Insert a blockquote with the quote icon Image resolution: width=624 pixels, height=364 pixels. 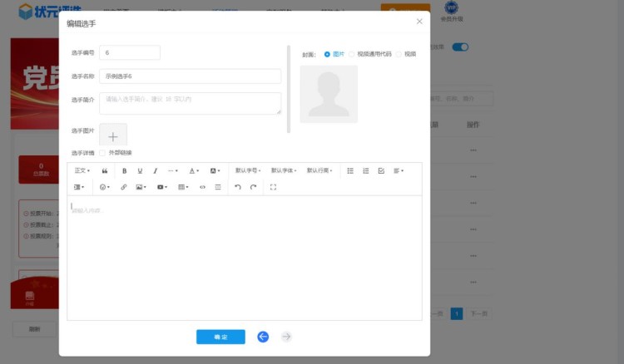[105, 170]
